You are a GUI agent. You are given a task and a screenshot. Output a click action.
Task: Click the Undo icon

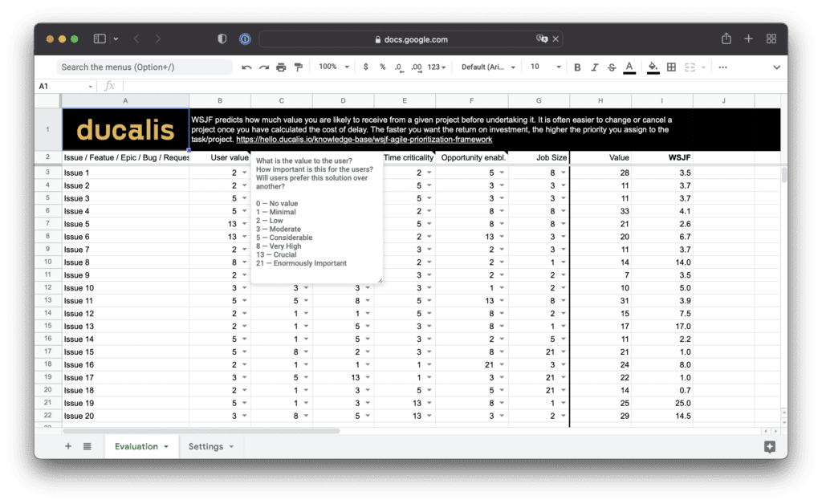(246, 67)
